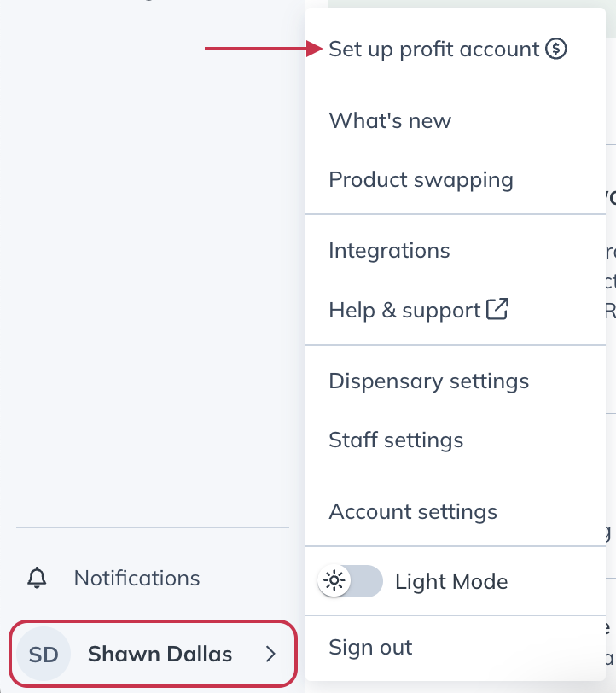Viewport: 616px width, 693px height.
Task: Click Sign out
Action: (456, 648)
